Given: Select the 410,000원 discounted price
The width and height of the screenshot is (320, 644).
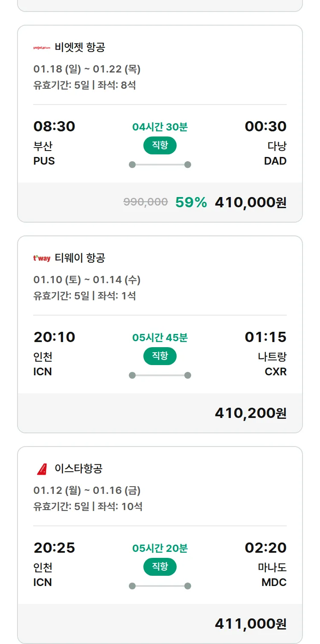Looking at the screenshot, I should (x=250, y=203).
